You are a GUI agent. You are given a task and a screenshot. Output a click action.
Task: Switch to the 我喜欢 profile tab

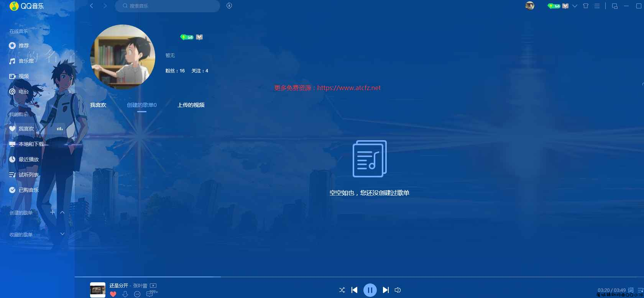[x=98, y=105]
